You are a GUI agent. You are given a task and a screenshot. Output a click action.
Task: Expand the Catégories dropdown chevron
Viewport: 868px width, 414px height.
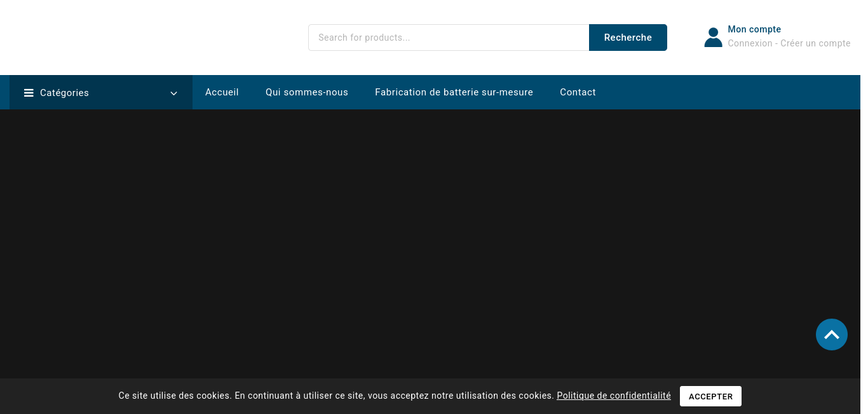click(173, 93)
